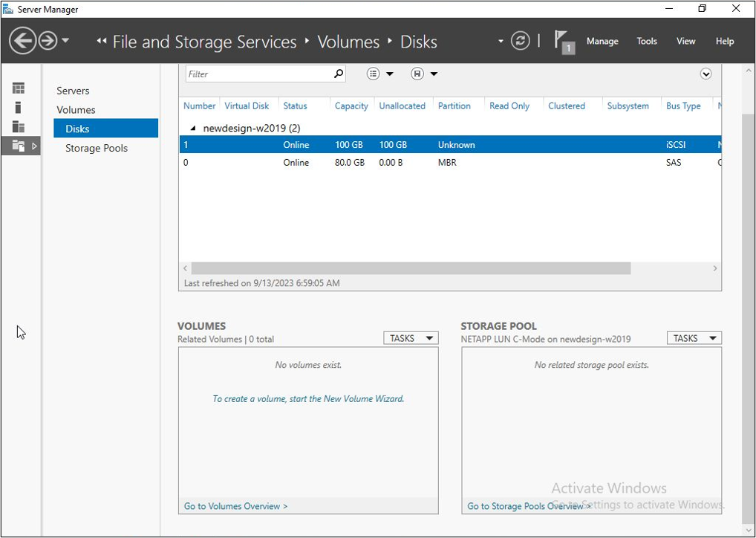Refresh Server Manager with the refresh icon
The height and width of the screenshot is (538, 756).
pyautogui.click(x=521, y=41)
